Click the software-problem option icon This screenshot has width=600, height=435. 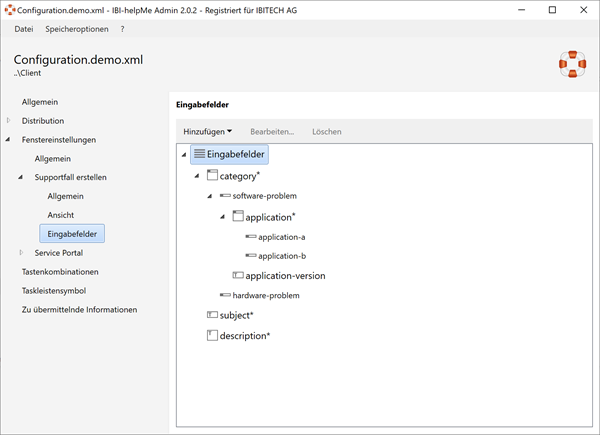click(x=225, y=196)
